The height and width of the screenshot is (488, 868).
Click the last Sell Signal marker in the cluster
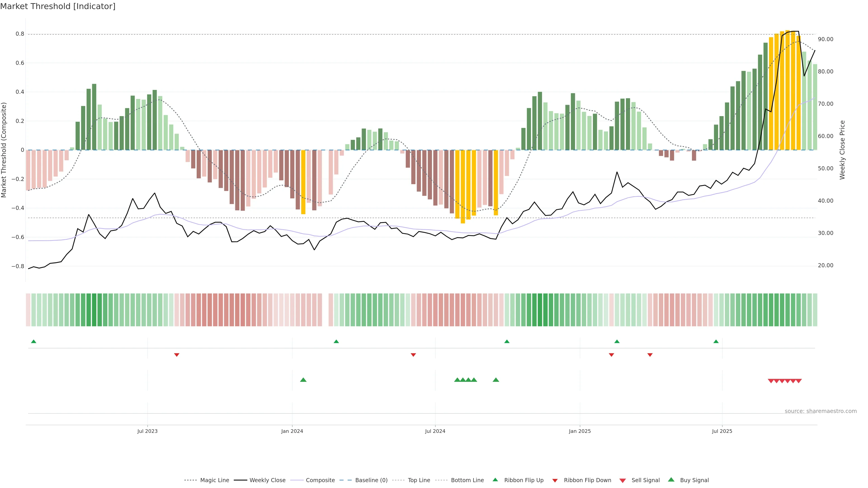pos(799,381)
